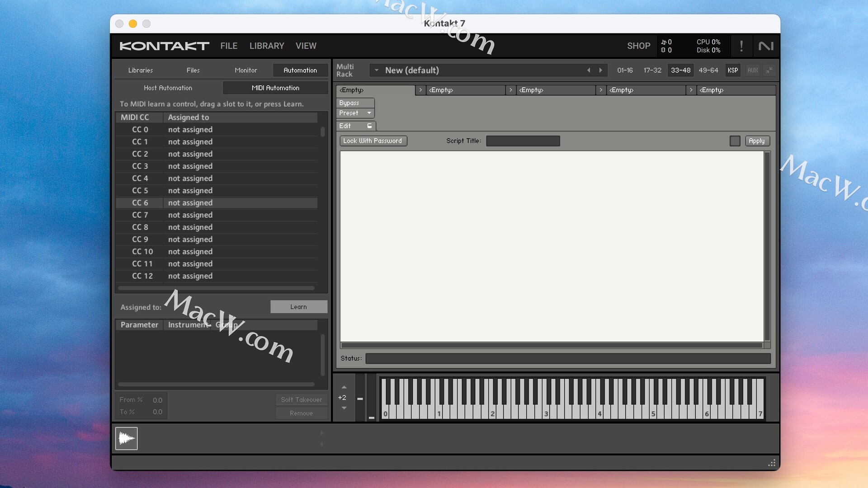Minimize rack view with the collapse arrows icon
Viewport: 868px width, 488px height.
point(769,70)
